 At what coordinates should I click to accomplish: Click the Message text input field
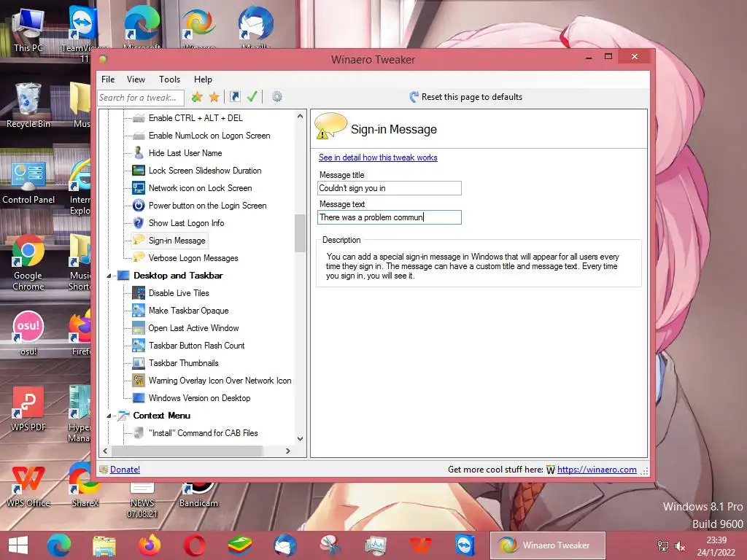(x=390, y=217)
